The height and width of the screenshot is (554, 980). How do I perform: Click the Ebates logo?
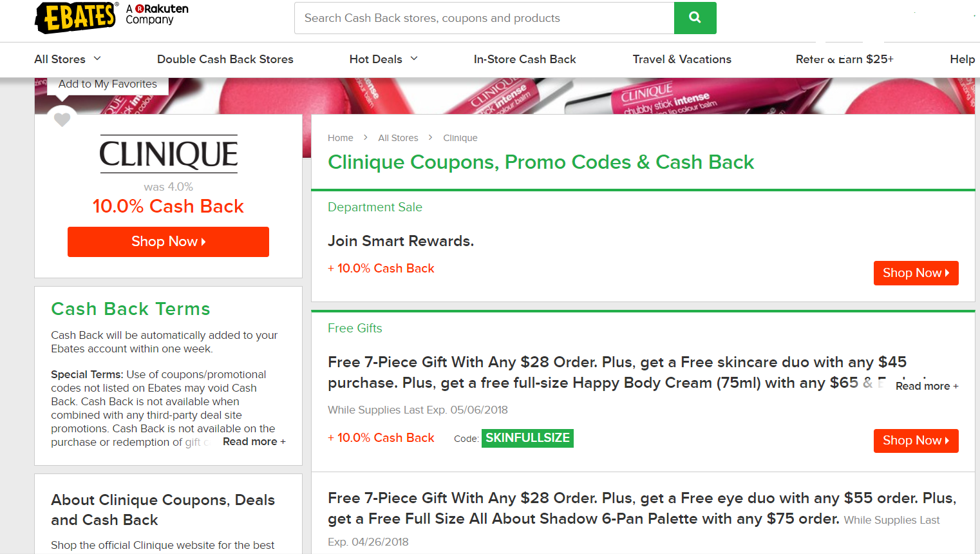coord(76,17)
